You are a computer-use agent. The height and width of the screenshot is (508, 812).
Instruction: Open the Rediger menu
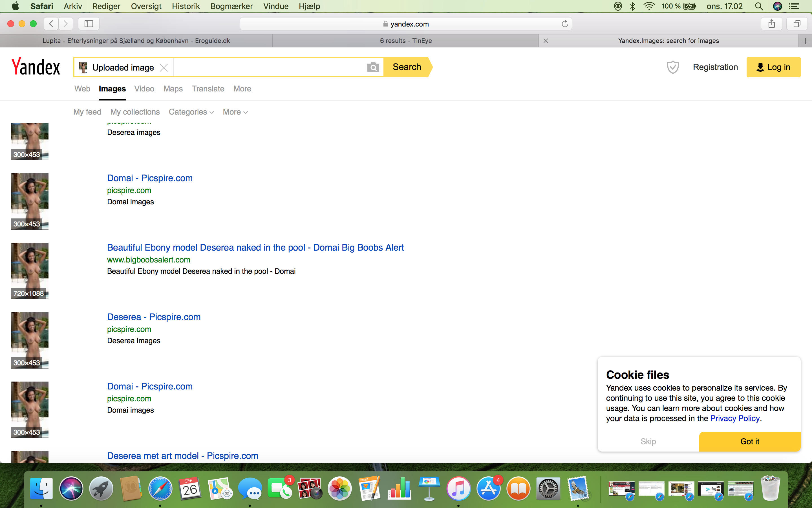tap(106, 6)
